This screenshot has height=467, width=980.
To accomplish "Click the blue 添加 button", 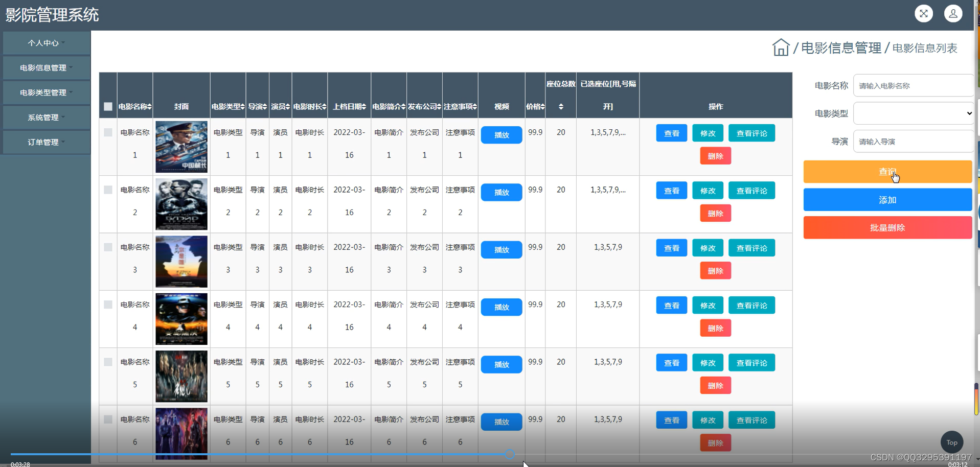I will tap(887, 200).
